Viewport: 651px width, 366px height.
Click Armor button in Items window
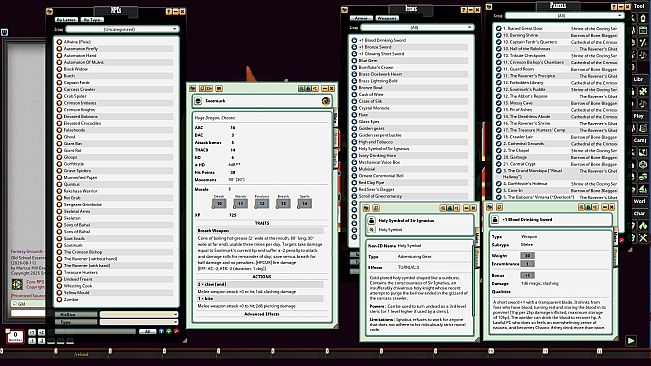pos(361,18)
